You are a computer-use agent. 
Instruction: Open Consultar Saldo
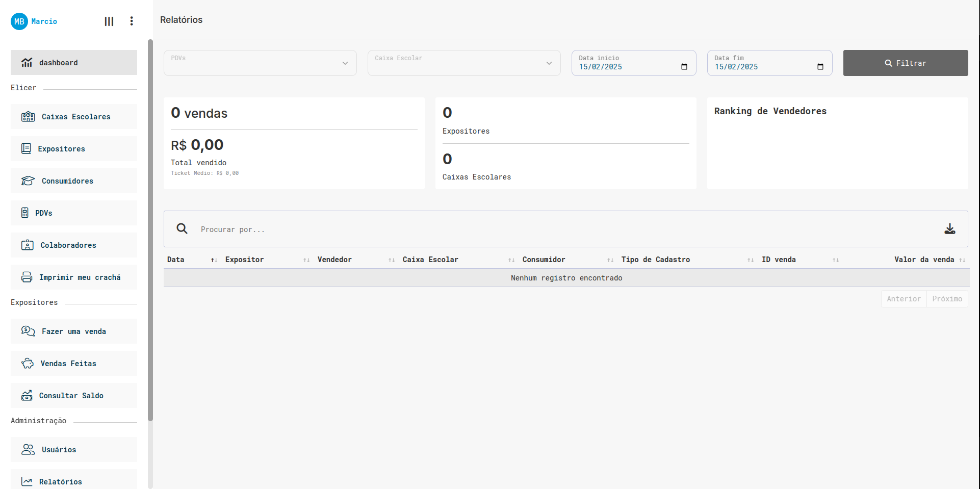[74, 395]
